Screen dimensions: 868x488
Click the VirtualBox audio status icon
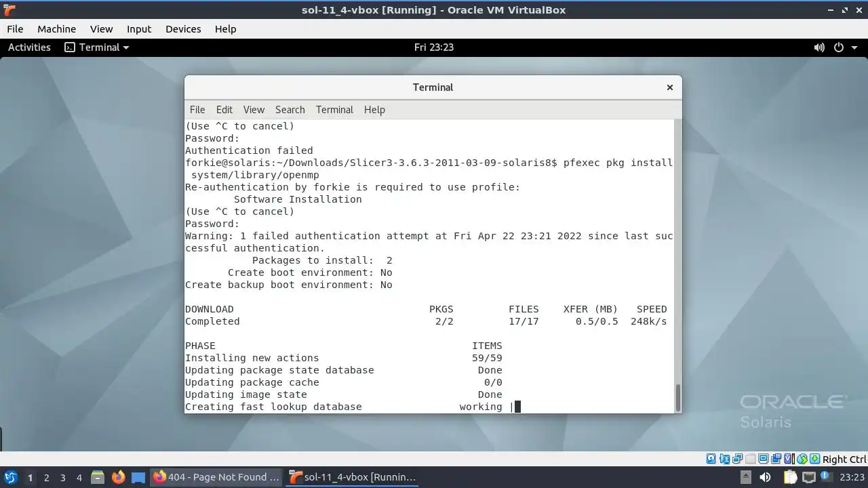725,459
